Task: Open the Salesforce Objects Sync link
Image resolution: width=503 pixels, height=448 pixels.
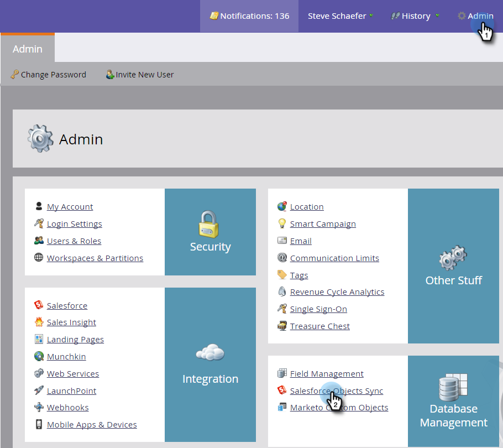Action: point(337,391)
